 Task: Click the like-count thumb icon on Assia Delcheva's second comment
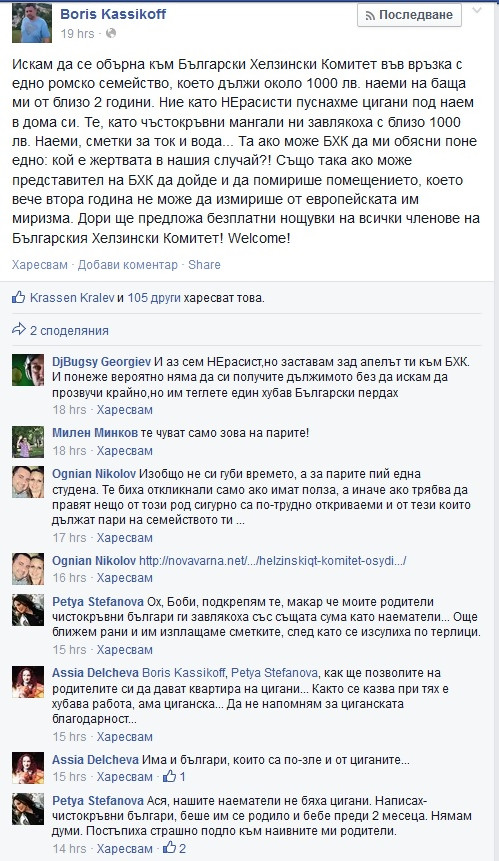[170, 776]
